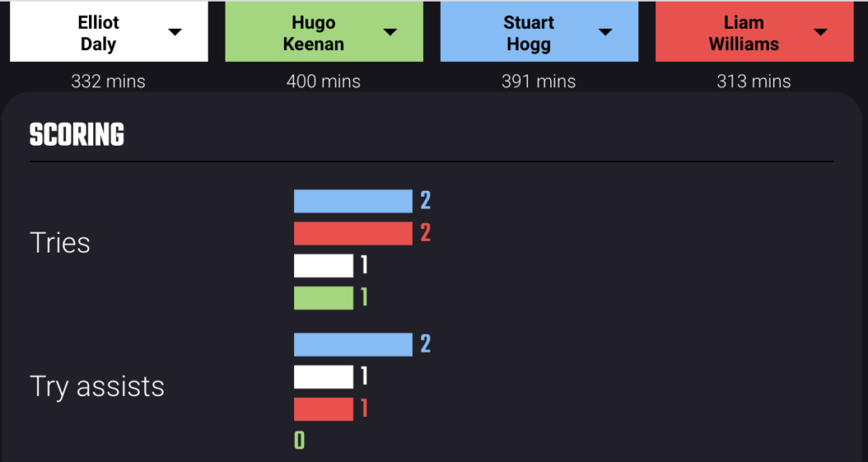Click the Try assists stat label
Image resolution: width=868 pixels, height=462 pixels.
pyautogui.click(x=97, y=387)
